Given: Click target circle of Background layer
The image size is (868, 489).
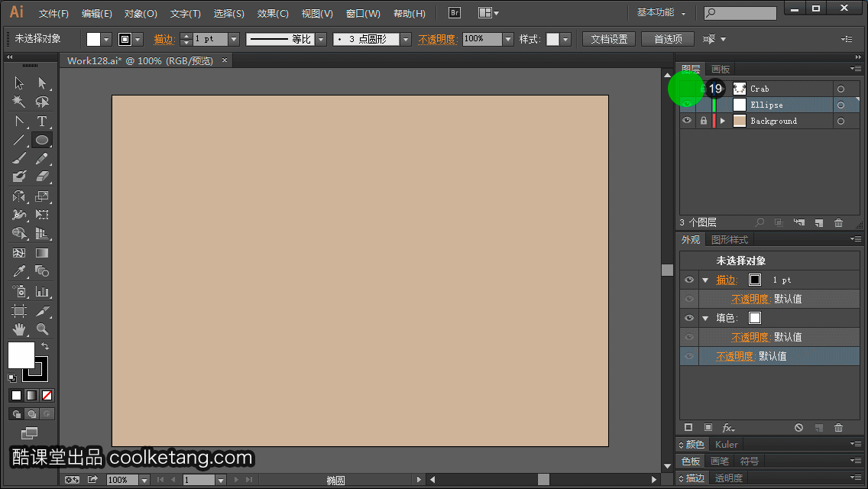Looking at the screenshot, I should click(840, 121).
